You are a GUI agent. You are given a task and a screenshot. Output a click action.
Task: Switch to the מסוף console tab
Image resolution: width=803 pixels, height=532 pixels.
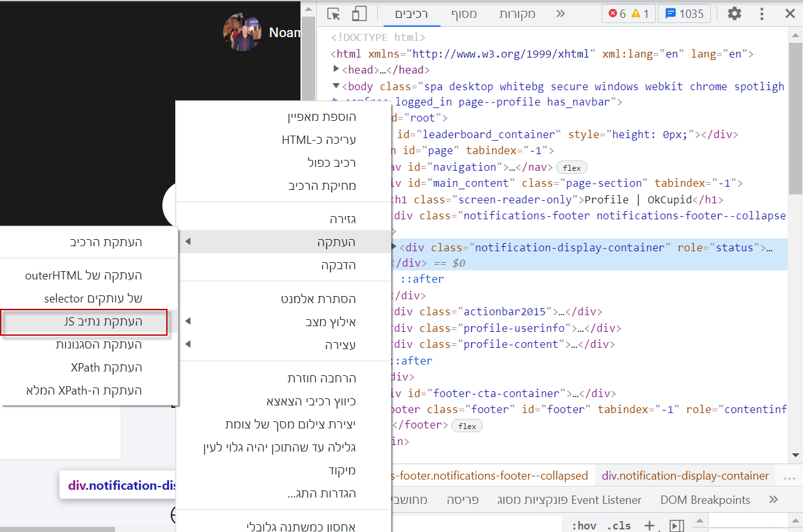point(464,13)
